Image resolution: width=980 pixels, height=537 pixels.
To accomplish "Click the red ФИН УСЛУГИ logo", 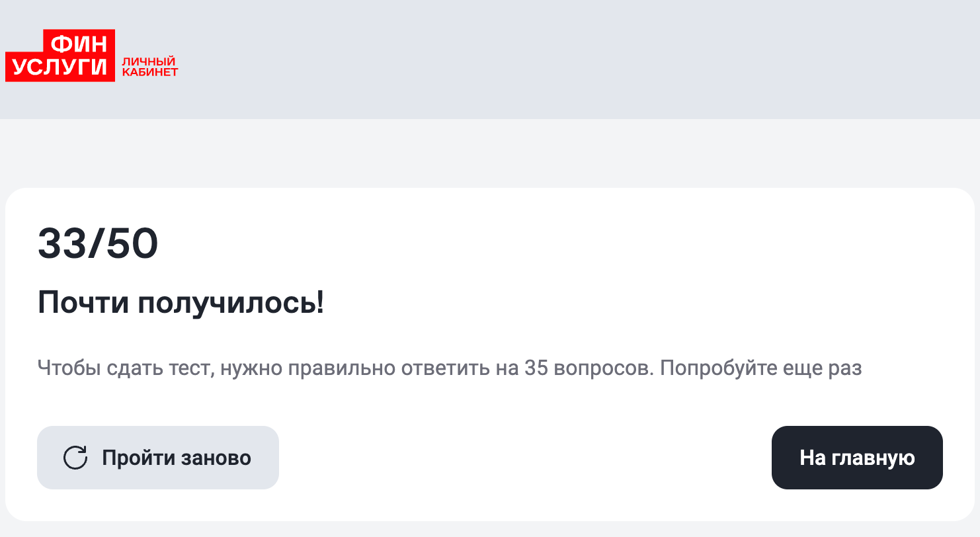I will pos(60,56).
